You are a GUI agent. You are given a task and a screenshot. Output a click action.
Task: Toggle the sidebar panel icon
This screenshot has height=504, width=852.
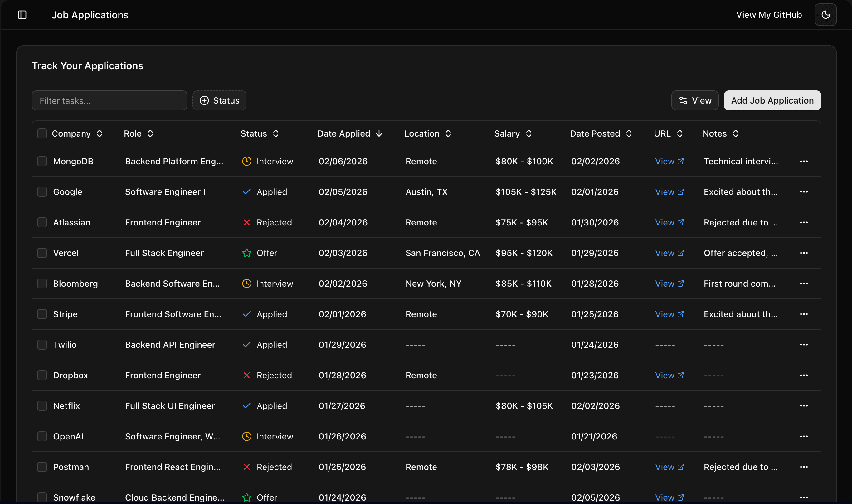pos(22,15)
